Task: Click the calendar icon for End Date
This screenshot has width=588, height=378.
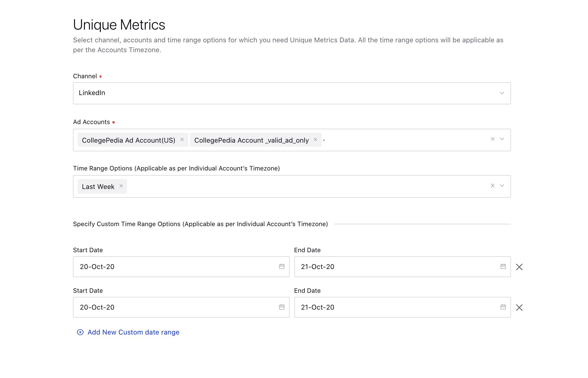Action: pos(502,266)
